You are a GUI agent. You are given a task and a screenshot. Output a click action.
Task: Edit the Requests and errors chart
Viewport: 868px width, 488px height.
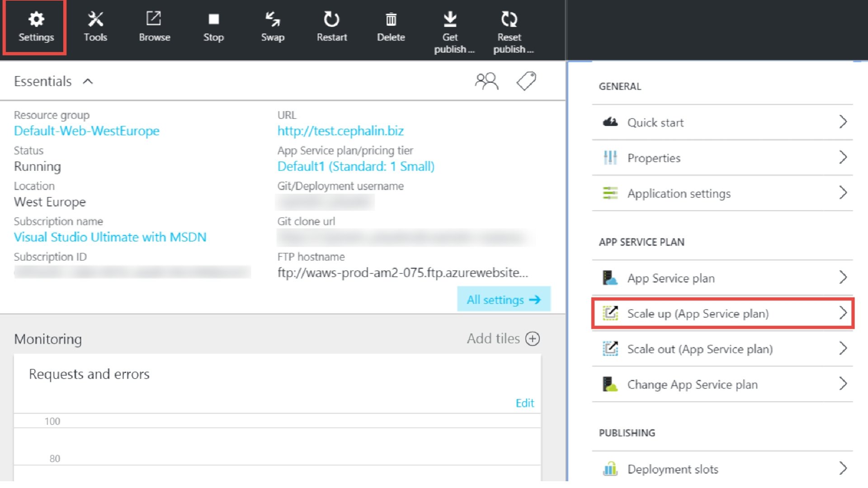tap(524, 403)
